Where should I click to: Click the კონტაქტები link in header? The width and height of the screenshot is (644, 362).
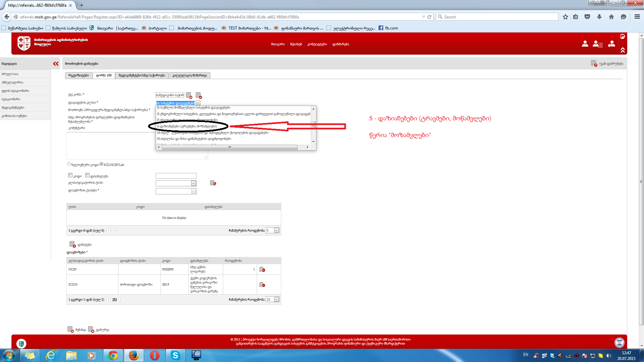tap(317, 44)
